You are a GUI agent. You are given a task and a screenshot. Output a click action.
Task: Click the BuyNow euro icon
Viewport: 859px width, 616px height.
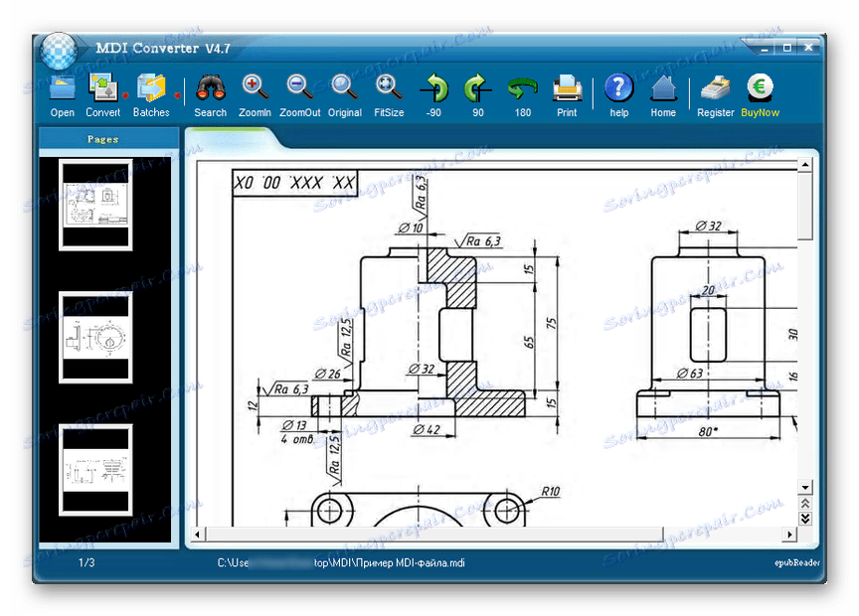(x=760, y=87)
